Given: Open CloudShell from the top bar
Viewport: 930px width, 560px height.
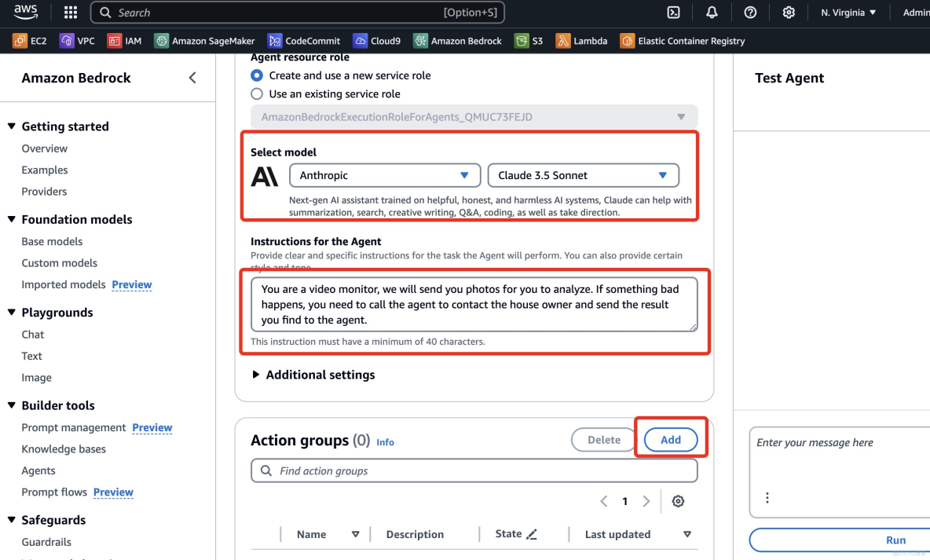Looking at the screenshot, I should (x=673, y=12).
